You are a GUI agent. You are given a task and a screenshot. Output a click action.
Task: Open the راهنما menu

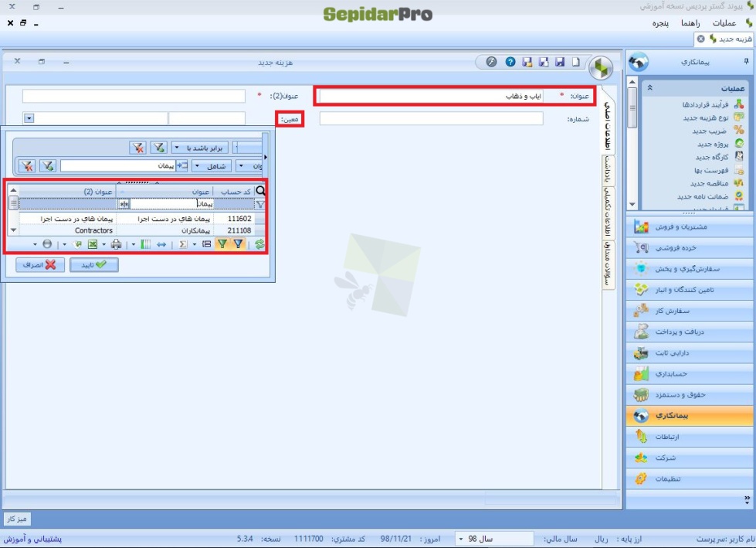click(x=690, y=23)
